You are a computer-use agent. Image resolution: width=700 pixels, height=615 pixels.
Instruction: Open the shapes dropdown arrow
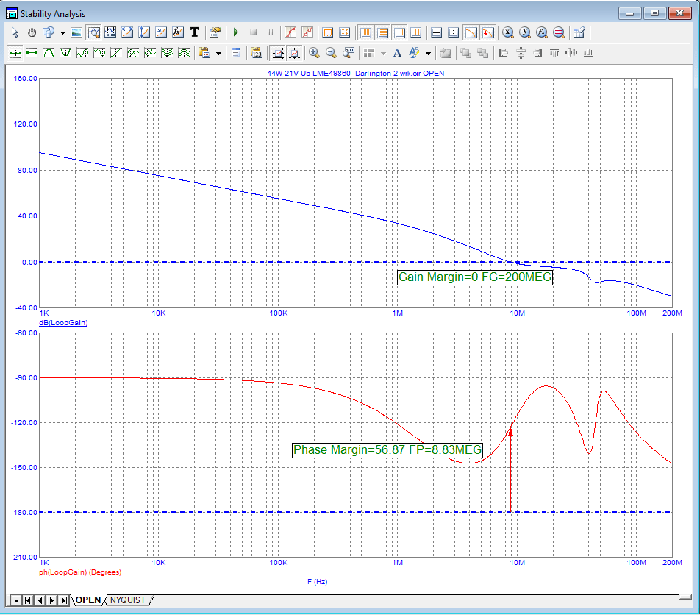tap(63, 32)
